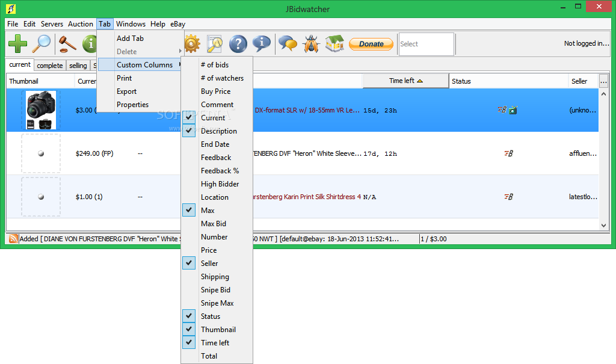Expand the Delete submenu
The width and height of the screenshot is (616, 364).
point(140,52)
